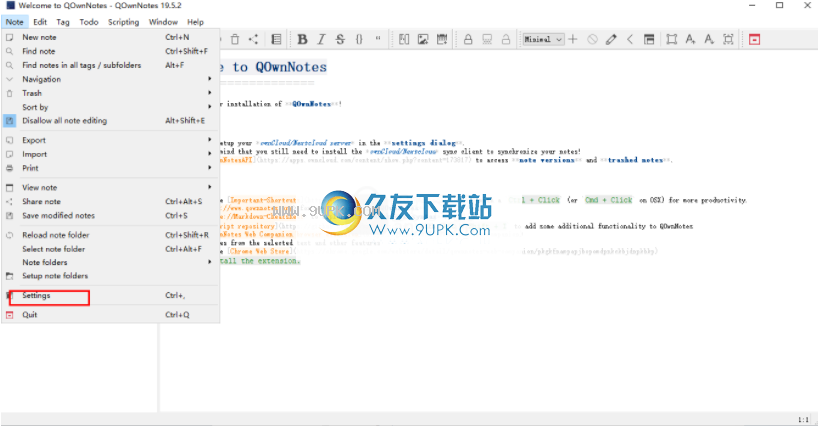818x427 pixels.
Task: Click the red quit icon in toolbar
Action: tap(754, 39)
